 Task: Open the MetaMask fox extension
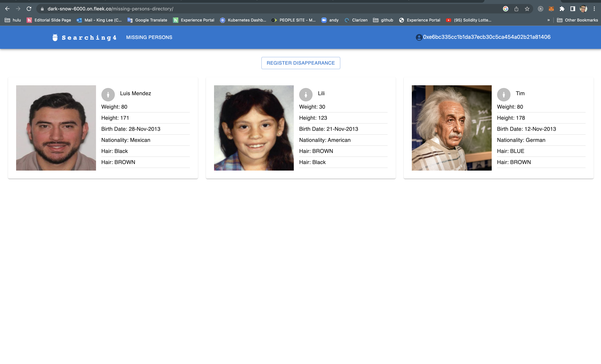pyautogui.click(x=551, y=9)
